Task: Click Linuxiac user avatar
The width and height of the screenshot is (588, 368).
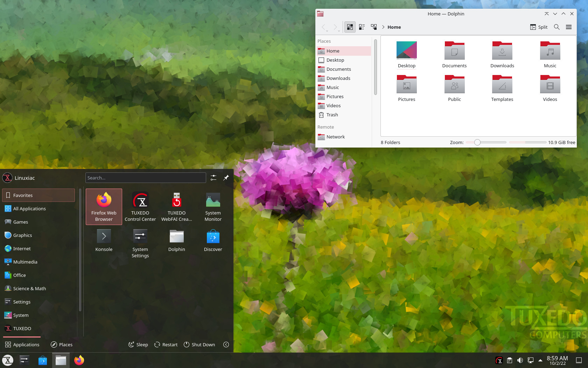Action: (7, 178)
